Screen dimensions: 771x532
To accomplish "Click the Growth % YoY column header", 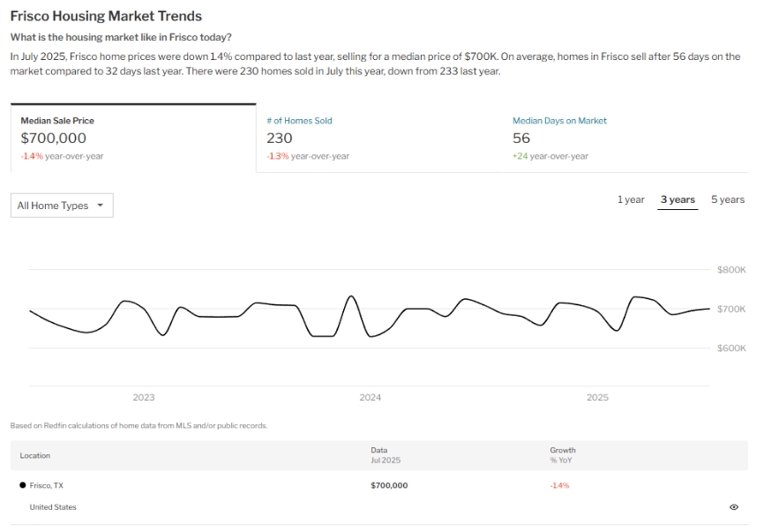I will click(x=563, y=455).
